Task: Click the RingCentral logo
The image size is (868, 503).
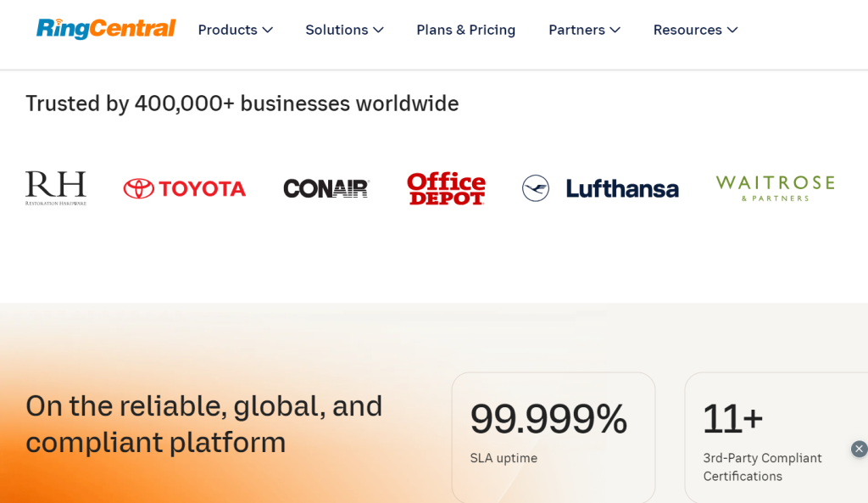Action: pos(106,29)
